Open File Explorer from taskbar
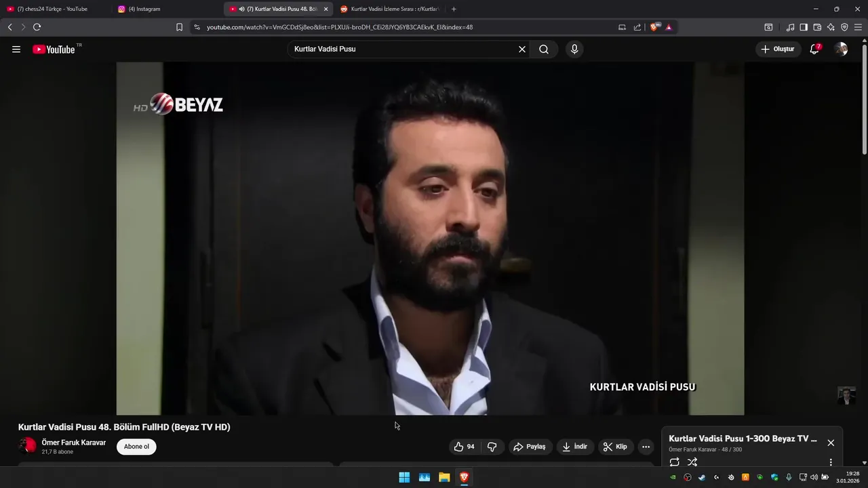 tap(444, 477)
